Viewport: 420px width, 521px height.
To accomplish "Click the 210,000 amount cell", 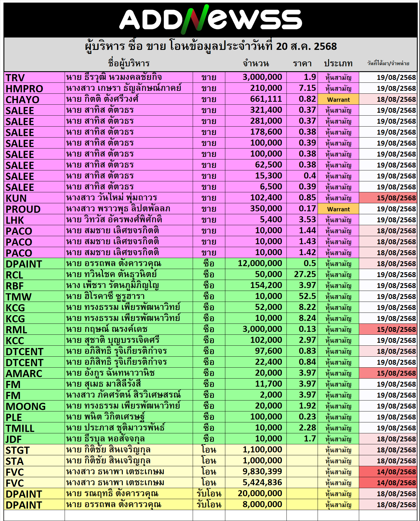I will [256, 88].
